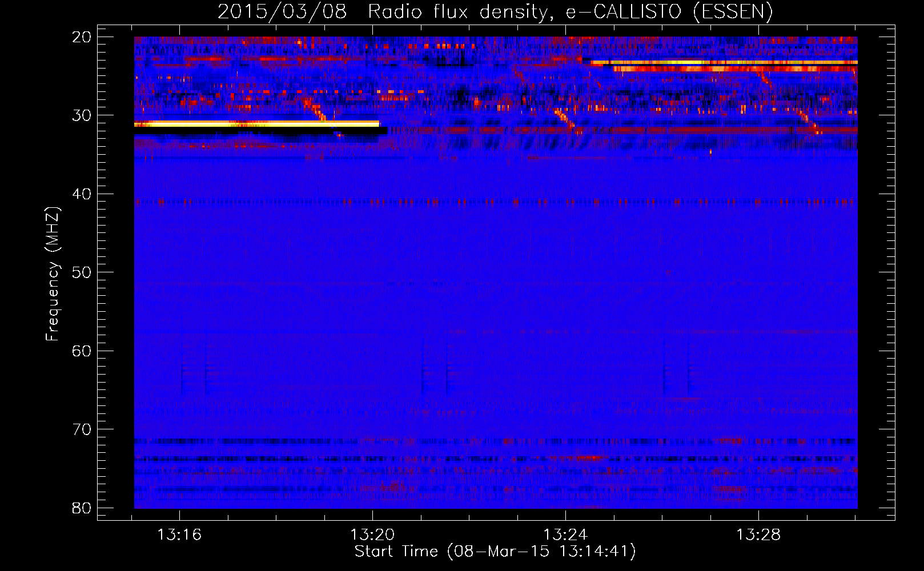The height and width of the screenshot is (571, 924).
Task: Click the 80 frequency tick label
Action: pos(82,508)
